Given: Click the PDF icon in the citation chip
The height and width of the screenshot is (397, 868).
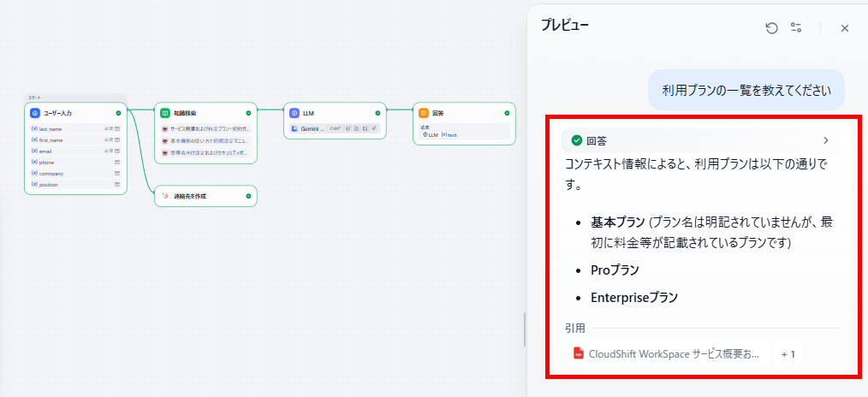Looking at the screenshot, I should 579,354.
